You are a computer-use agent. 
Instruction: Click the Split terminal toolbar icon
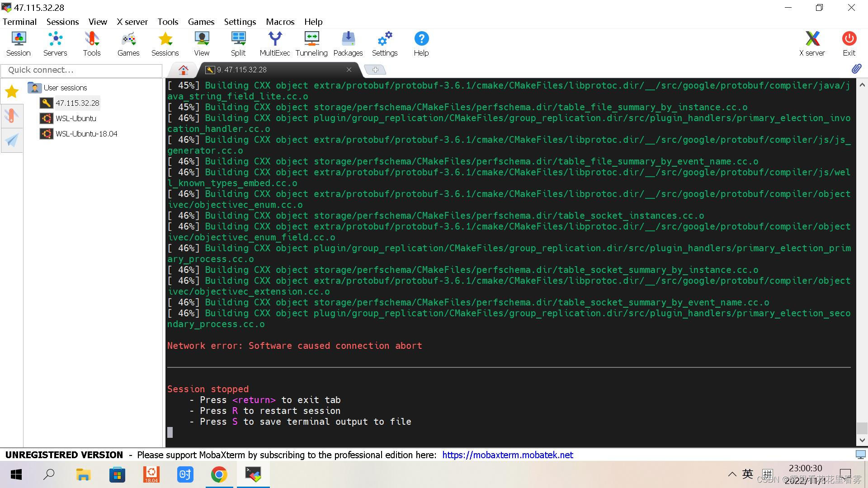click(x=238, y=44)
